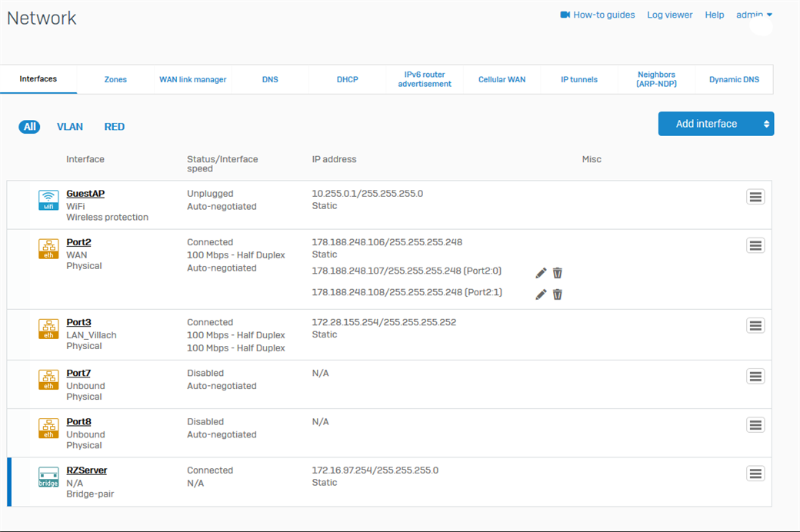Image resolution: width=800 pixels, height=532 pixels.
Task: Select the All interfaces filter
Action: [x=30, y=127]
